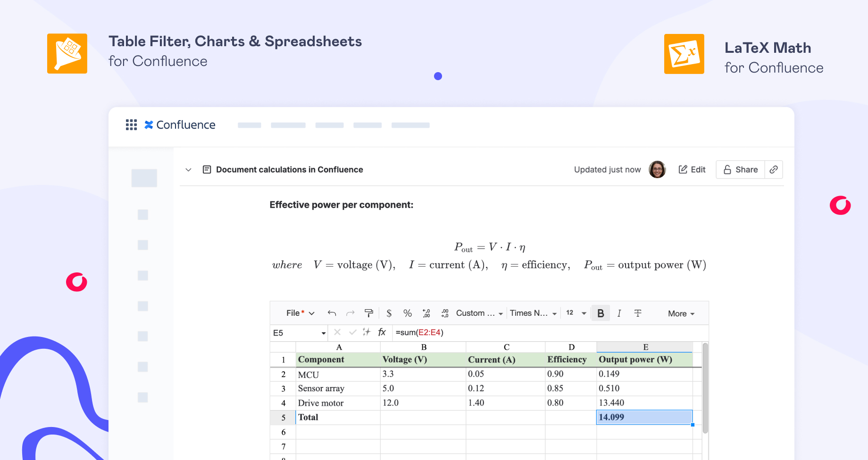Click the 'Voltage (V)' header cell
868x460 pixels.
pos(423,360)
